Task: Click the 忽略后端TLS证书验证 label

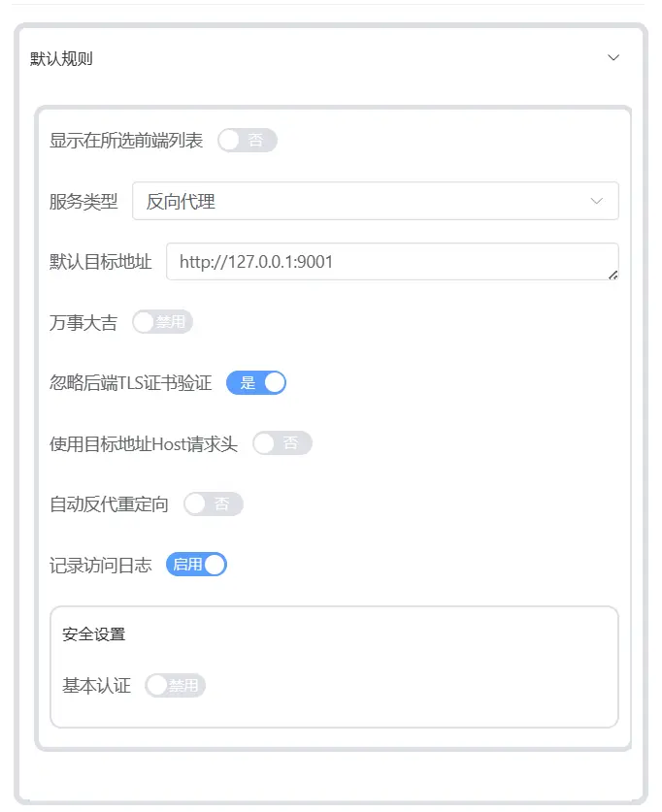Action: tap(130, 383)
